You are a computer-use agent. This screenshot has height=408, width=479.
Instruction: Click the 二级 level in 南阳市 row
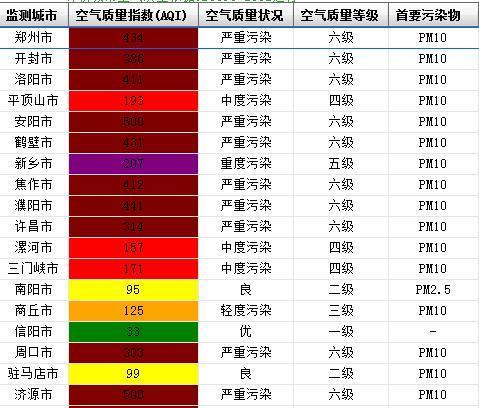(x=341, y=290)
